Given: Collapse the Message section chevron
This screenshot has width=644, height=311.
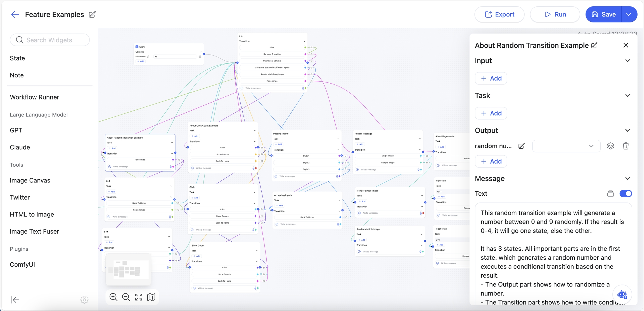Looking at the screenshot, I should point(628,179).
